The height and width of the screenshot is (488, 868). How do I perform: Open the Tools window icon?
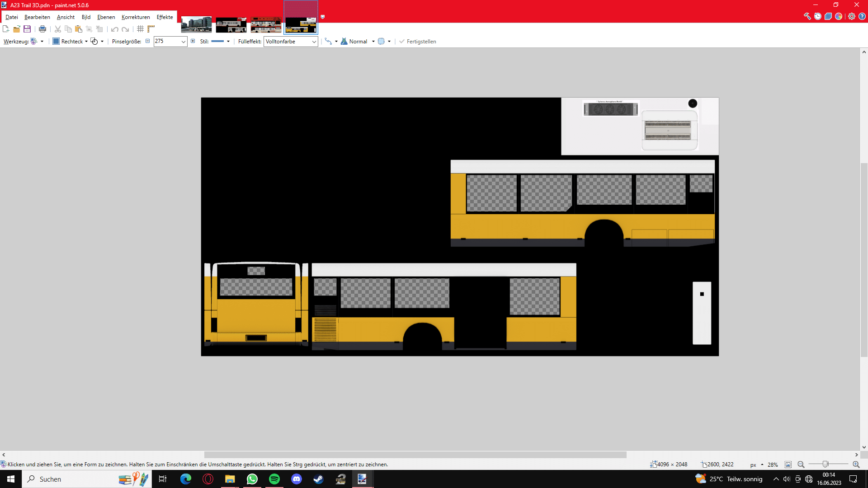pos(807,16)
